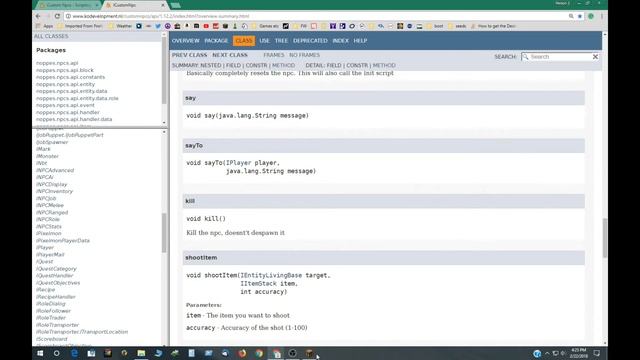Open the Games etc bookmark folder
Image resolution: width=640 pixels, height=360 pixels.
(x=265, y=26)
